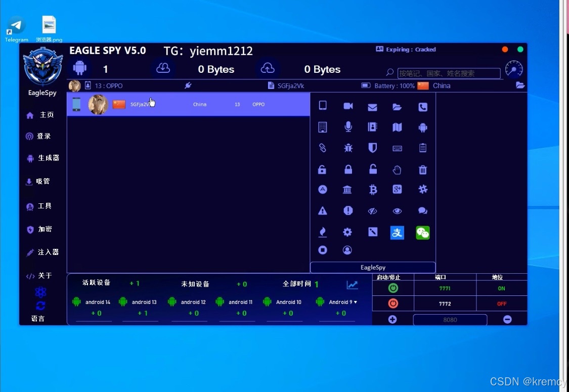Click the warning triangle icon
Viewport: 569px width, 392px height.
pos(322,210)
